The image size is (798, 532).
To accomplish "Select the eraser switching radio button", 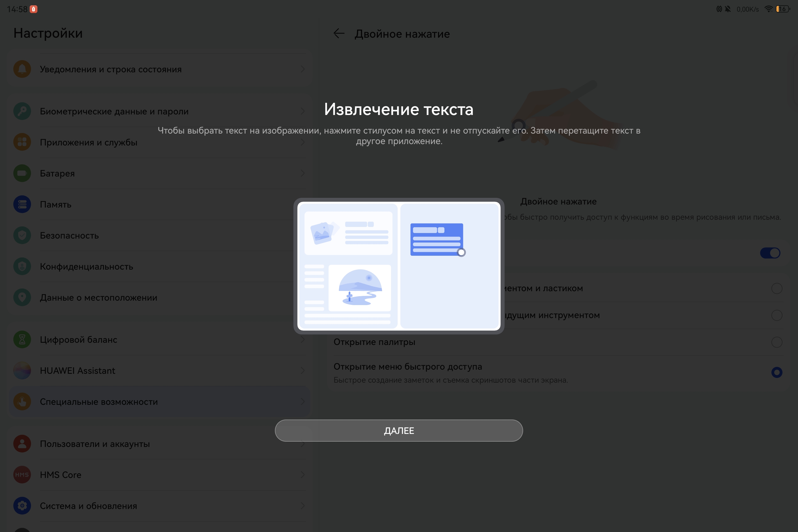I will tap(777, 288).
